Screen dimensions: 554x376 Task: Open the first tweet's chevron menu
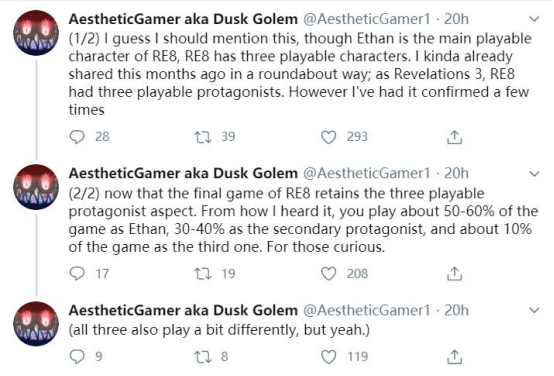tap(535, 19)
